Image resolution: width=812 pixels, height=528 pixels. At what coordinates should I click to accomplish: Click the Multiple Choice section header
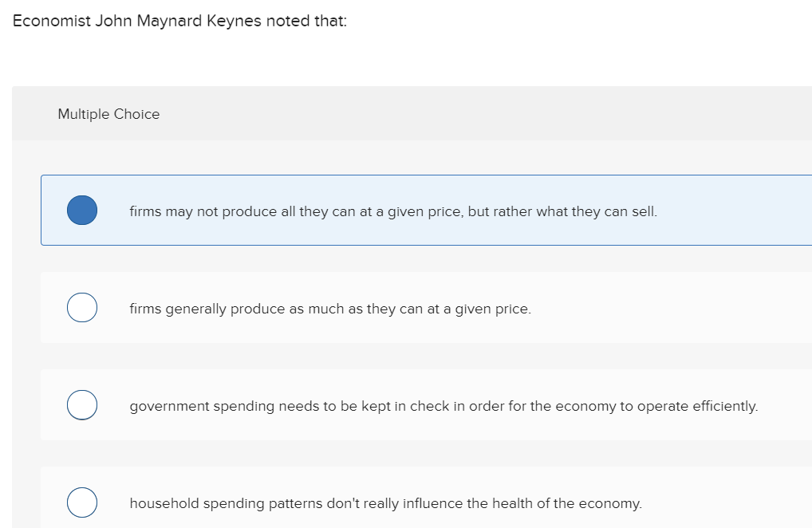pyautogui.click(x=108, y=113)
